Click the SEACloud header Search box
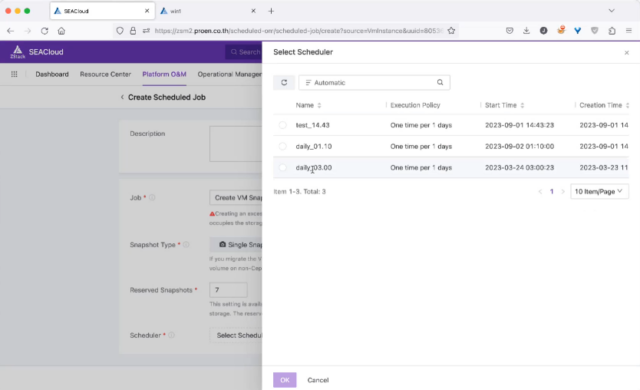640x390 pixels. point(244,52)
